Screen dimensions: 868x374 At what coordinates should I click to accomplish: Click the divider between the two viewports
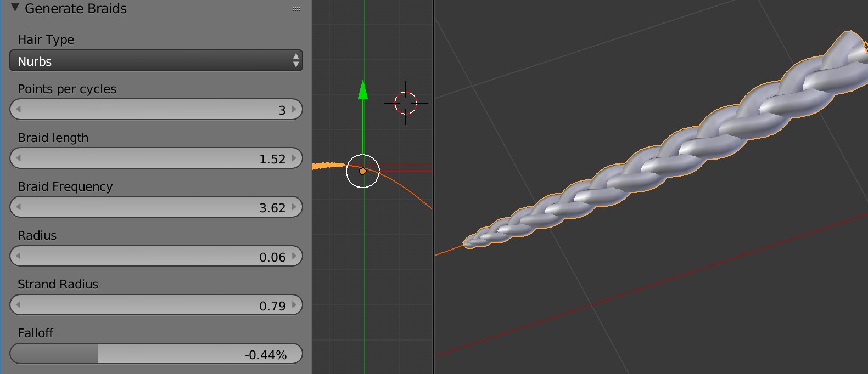click(434, 186)
